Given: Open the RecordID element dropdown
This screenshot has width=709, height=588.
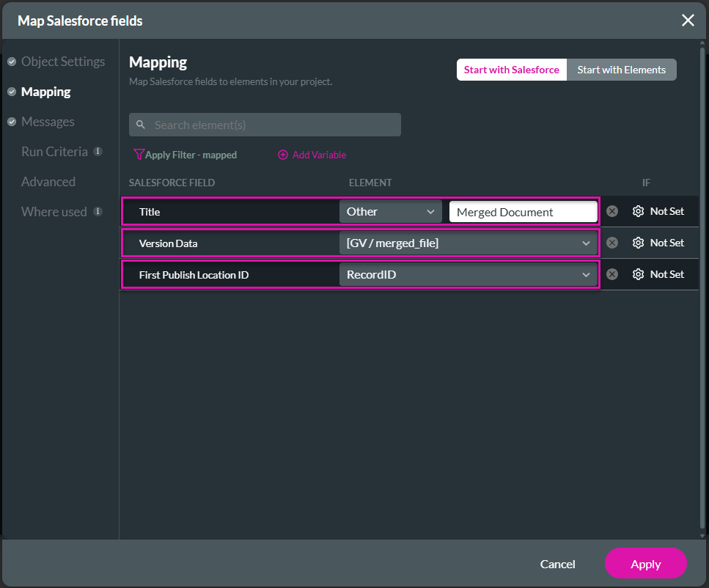Looking at the screenshot, I should [x=469, y=274].
